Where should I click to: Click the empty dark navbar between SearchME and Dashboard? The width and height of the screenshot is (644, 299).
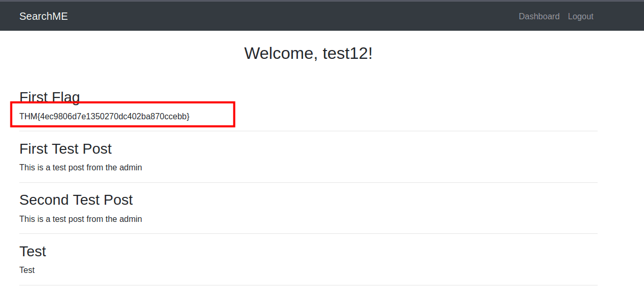pyautogui.click(x=292, y=16)
